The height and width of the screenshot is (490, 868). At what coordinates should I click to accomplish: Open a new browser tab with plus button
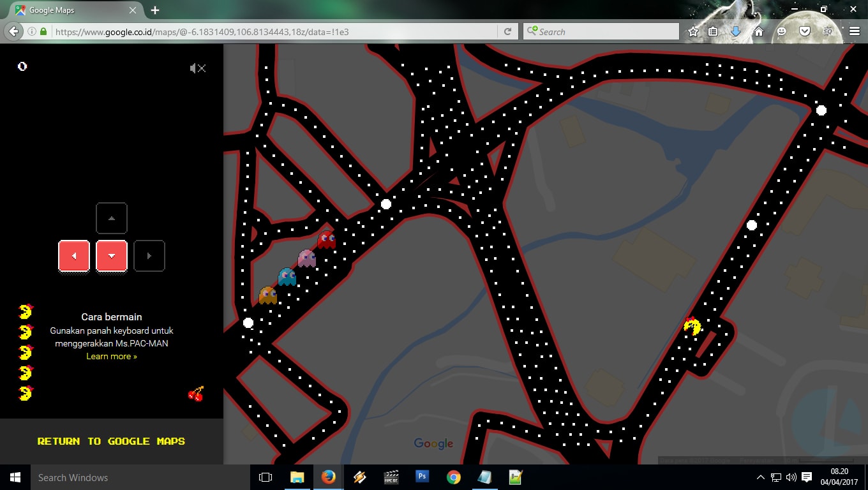(155, 10)
